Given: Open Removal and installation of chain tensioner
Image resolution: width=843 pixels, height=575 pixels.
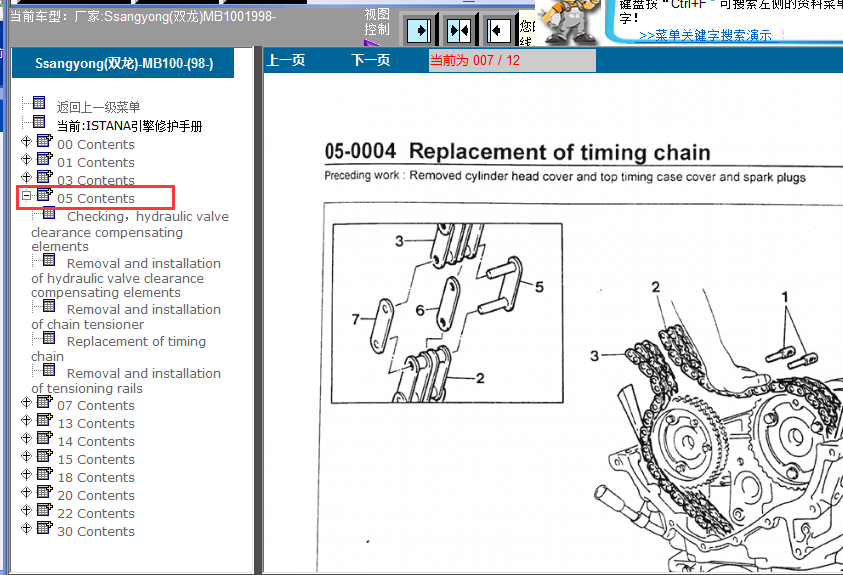Looking at the screenshot, I should pos(126,317).
